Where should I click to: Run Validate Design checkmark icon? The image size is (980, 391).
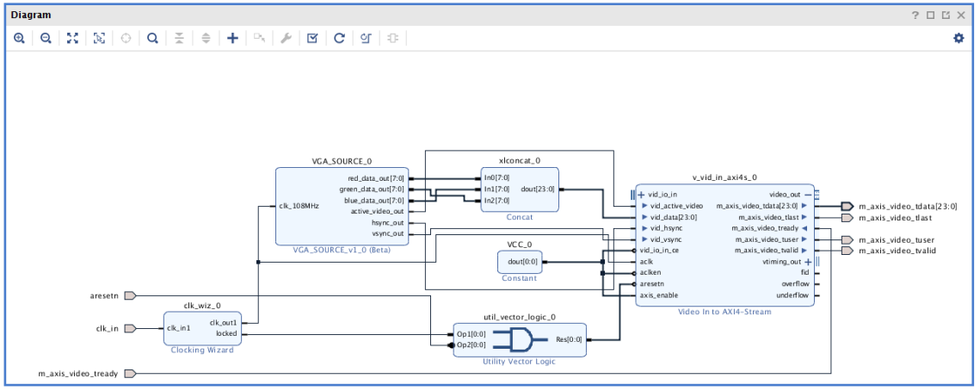pyautogui.click(x=313, y=39)
